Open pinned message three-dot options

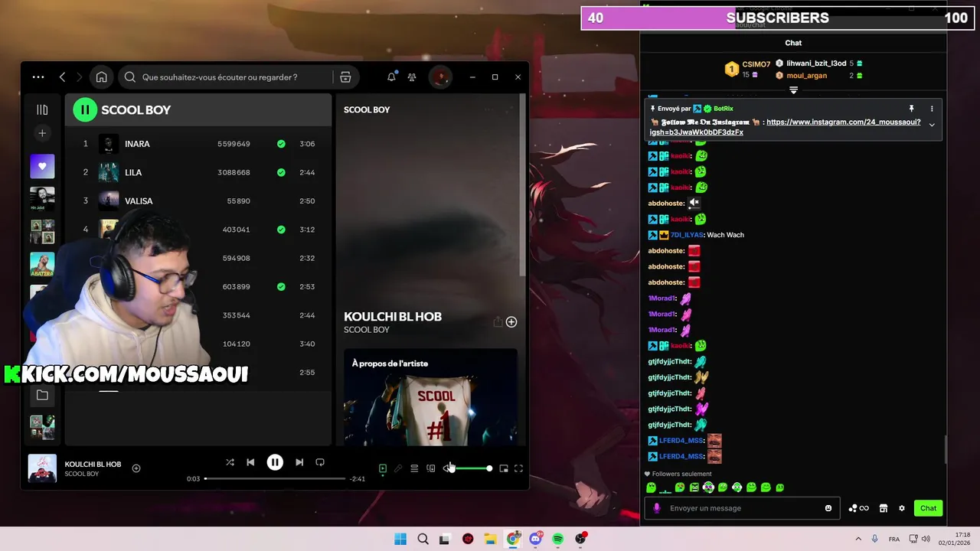click(x=932, y=109)
